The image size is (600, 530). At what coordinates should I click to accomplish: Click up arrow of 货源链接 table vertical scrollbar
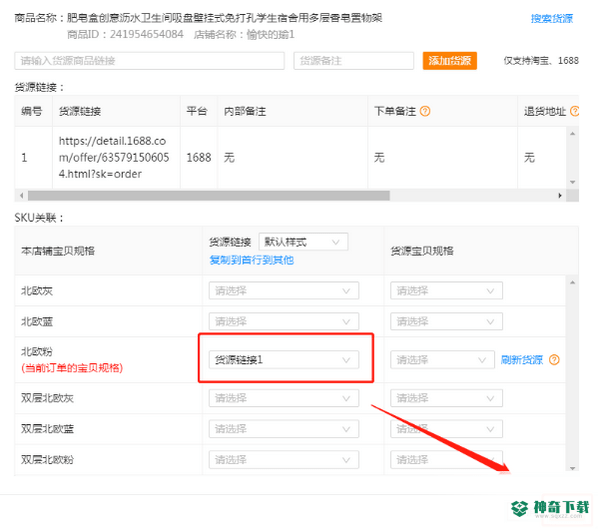click(x=572, y=134)
